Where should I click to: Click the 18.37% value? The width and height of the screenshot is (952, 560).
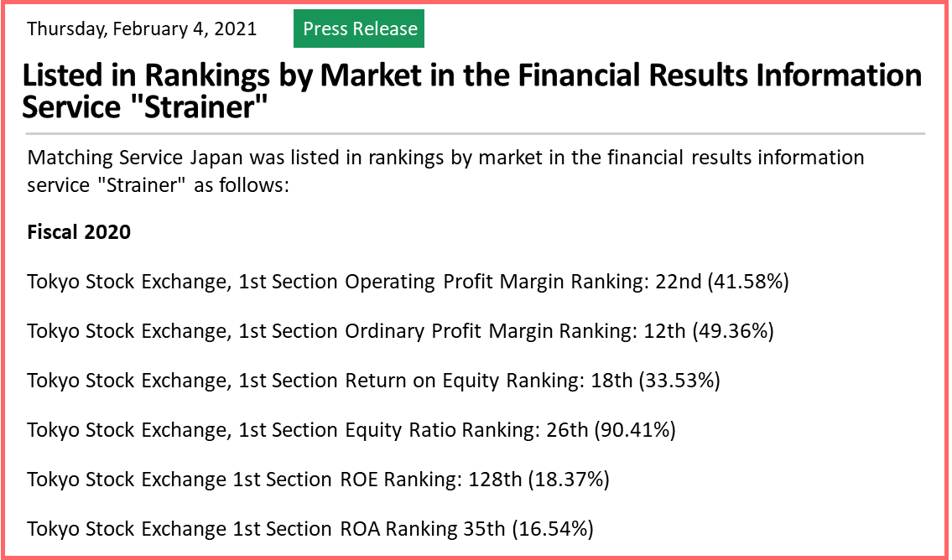click(x=569, y=480)
